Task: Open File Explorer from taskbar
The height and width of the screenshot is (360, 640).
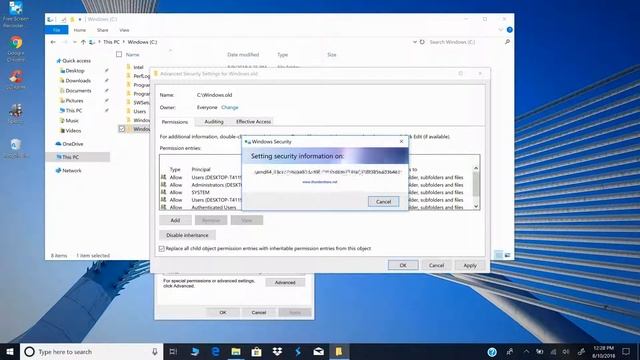Action: [x=236, y=352]
